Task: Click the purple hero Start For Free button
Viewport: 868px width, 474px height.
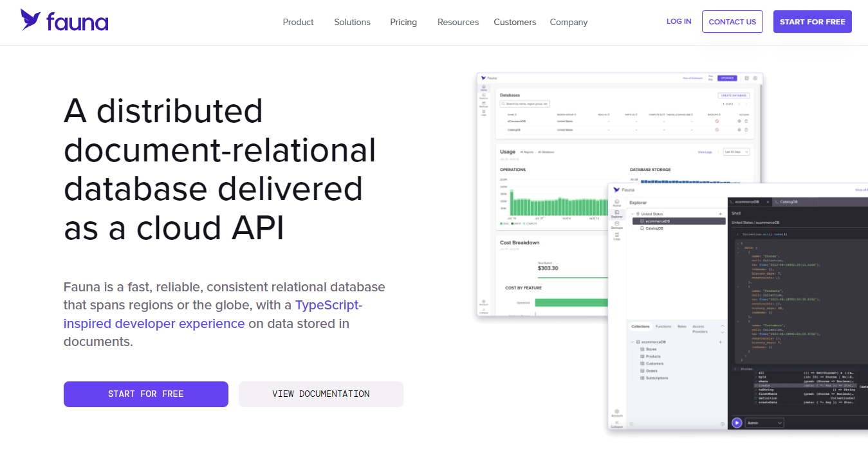Action: (145, 394)
